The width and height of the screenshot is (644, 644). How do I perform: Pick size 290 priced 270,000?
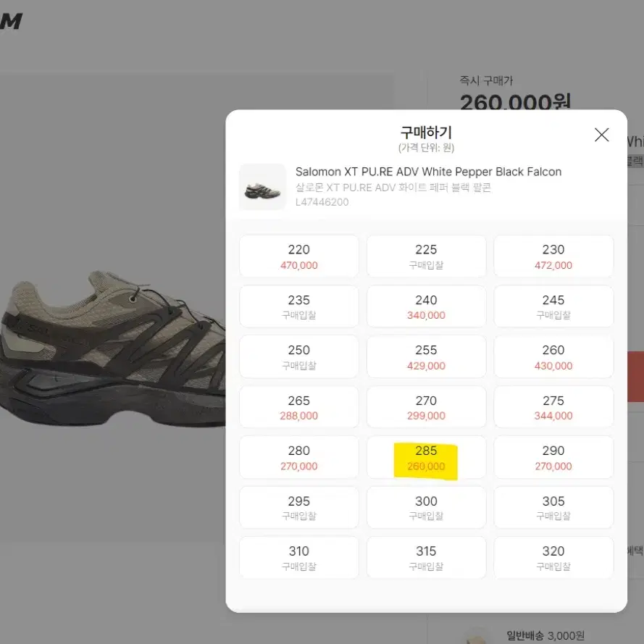pyautogui.click(x=553, y=458)
